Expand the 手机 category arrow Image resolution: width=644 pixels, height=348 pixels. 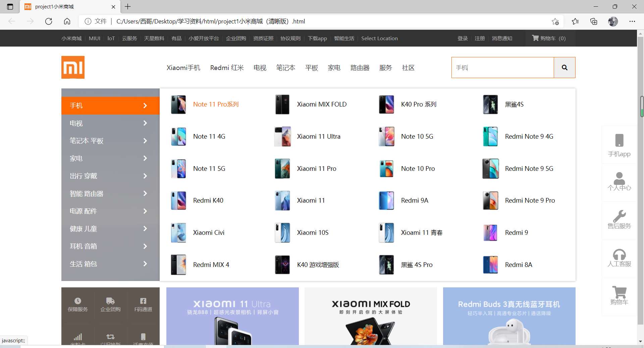pos(145,106)
